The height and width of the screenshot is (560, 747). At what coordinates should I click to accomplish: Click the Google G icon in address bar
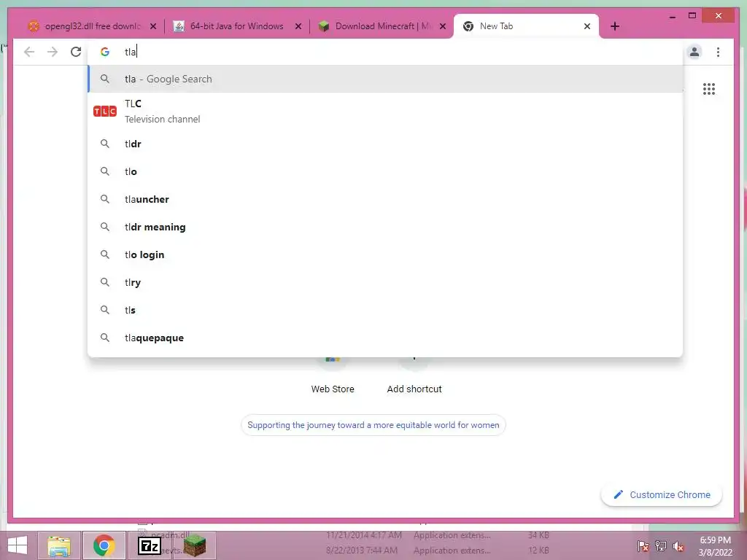pos(105,52)
